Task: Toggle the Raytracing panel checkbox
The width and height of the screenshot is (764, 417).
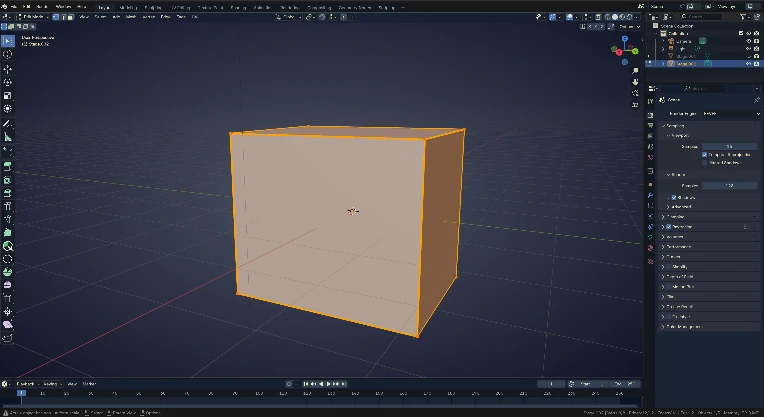Action: point(668,227)
